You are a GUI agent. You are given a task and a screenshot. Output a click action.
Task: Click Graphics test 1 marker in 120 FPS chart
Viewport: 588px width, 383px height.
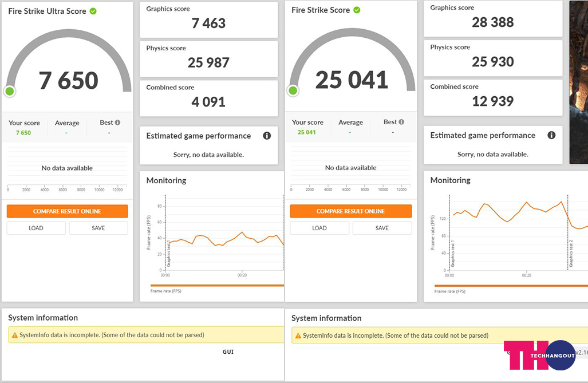pyautogui.click(x=453, y=254)
